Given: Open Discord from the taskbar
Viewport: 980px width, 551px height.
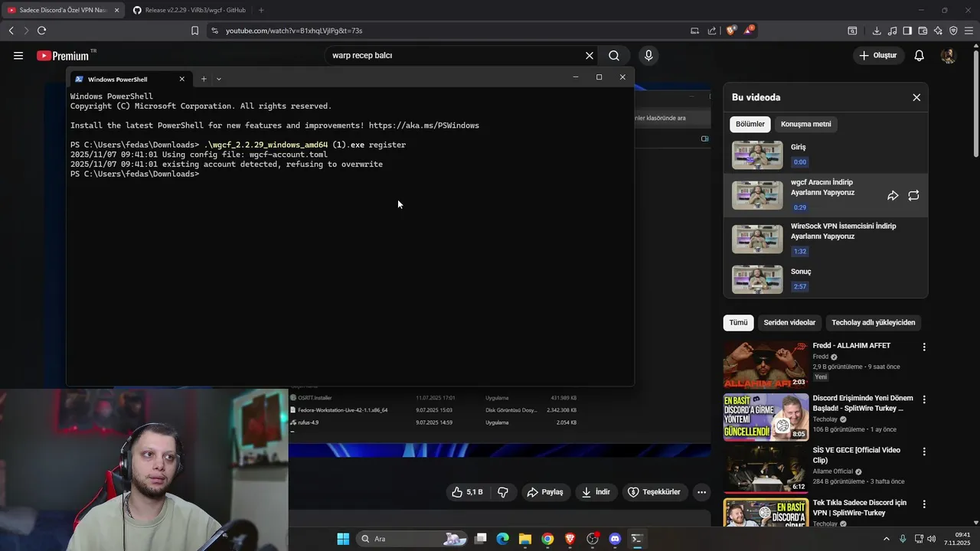Looking at the screenshot, I should (614, 539).
